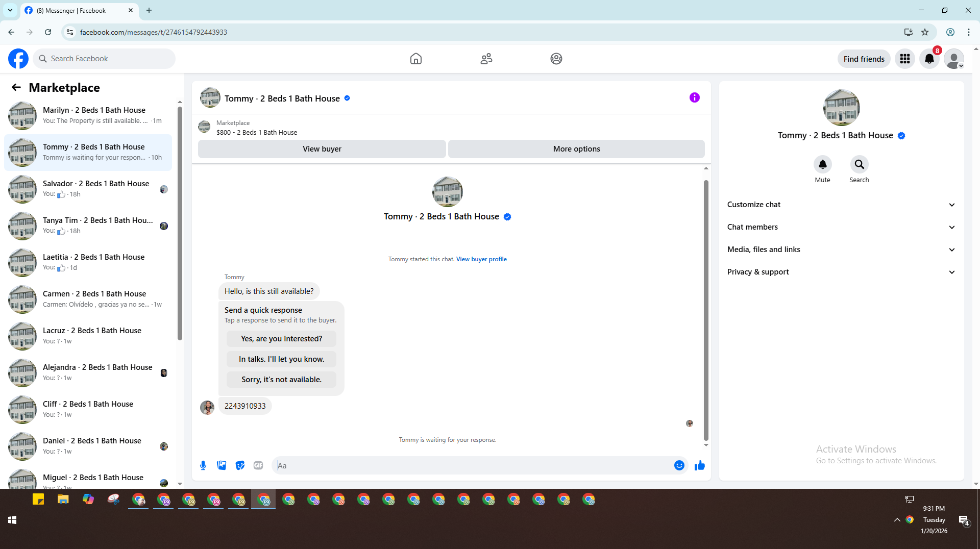This screenshot has width=980, height=549.
Task: Click the Find friends button
Action: pyautogui.click(x=864, y=59)
